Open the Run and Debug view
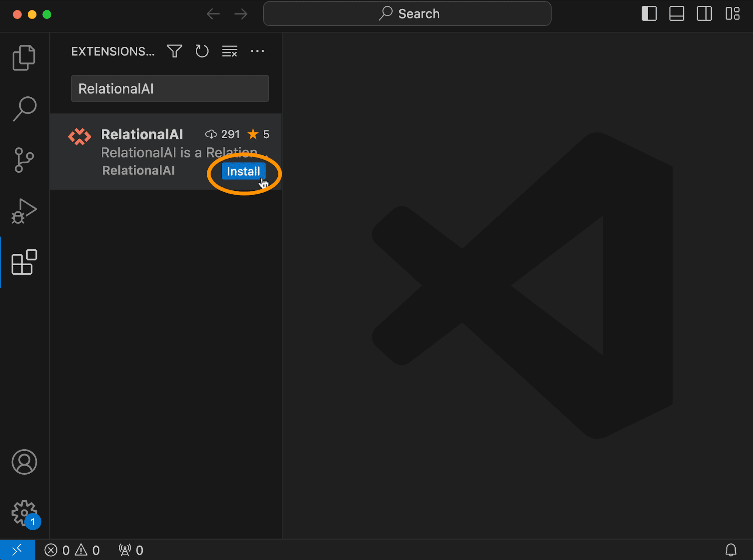 click(24, 211)
